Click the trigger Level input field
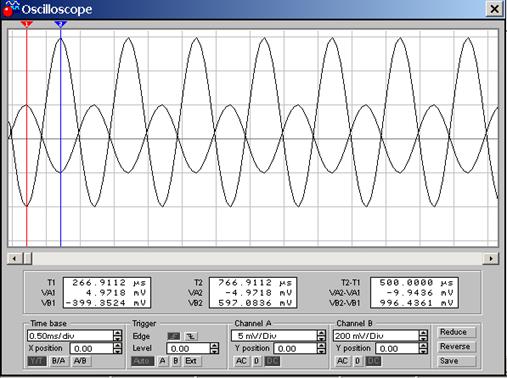This screenshot has width=507, height=378. point(189,349)
